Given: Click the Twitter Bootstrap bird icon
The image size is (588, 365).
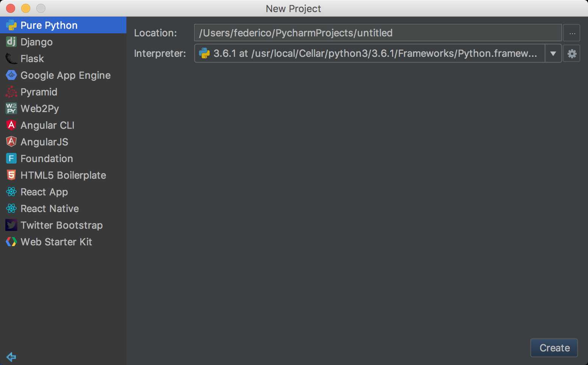Looking at the screenshot, I should click(x=11, y=225).
